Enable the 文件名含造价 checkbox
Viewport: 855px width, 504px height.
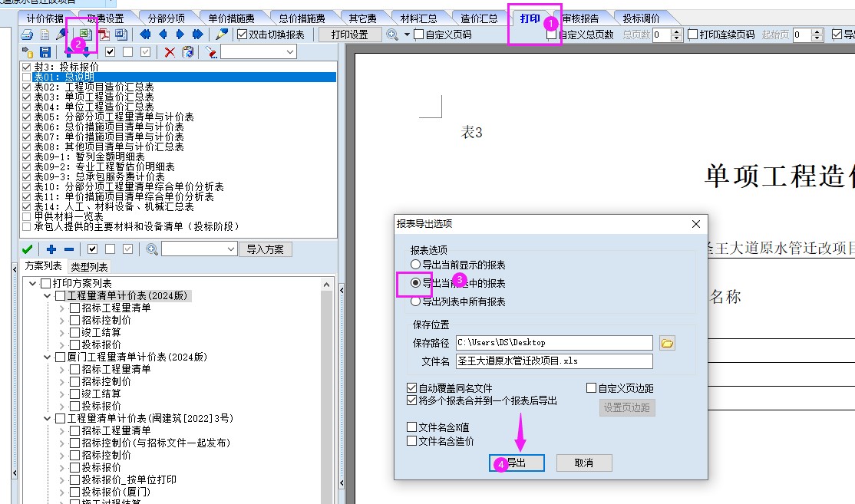click(411, 441)
